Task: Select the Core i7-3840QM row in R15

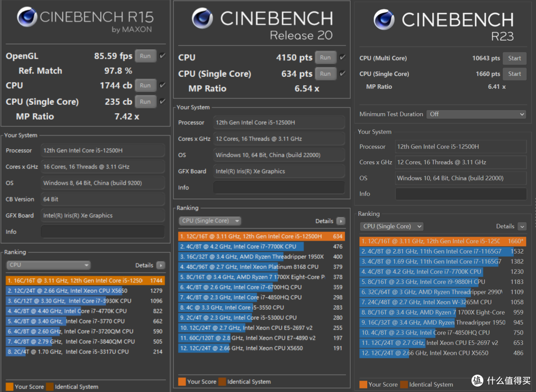Action: (x=85, y=341)
